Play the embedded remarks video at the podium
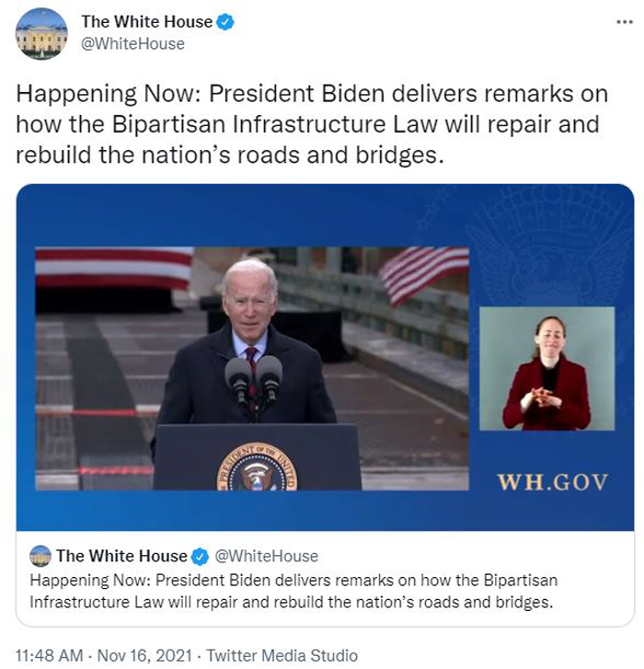Viewport: 644px width, 669px height. tap(252, 368)
